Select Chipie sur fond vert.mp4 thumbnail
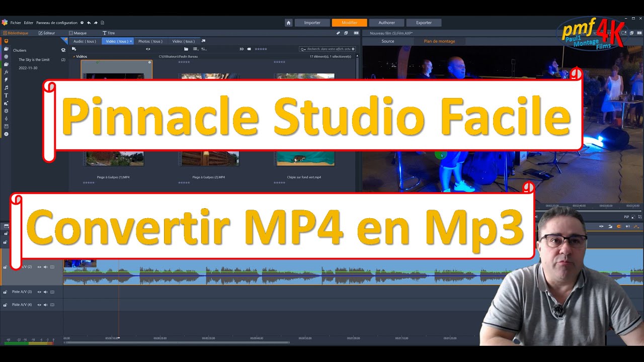Image resolution: width=644 pixels, height=362 pixels. point(304,159)
